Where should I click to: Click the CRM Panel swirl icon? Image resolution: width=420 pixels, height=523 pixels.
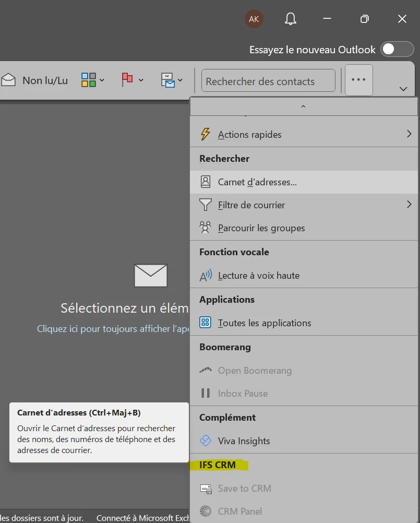point(206,511)
